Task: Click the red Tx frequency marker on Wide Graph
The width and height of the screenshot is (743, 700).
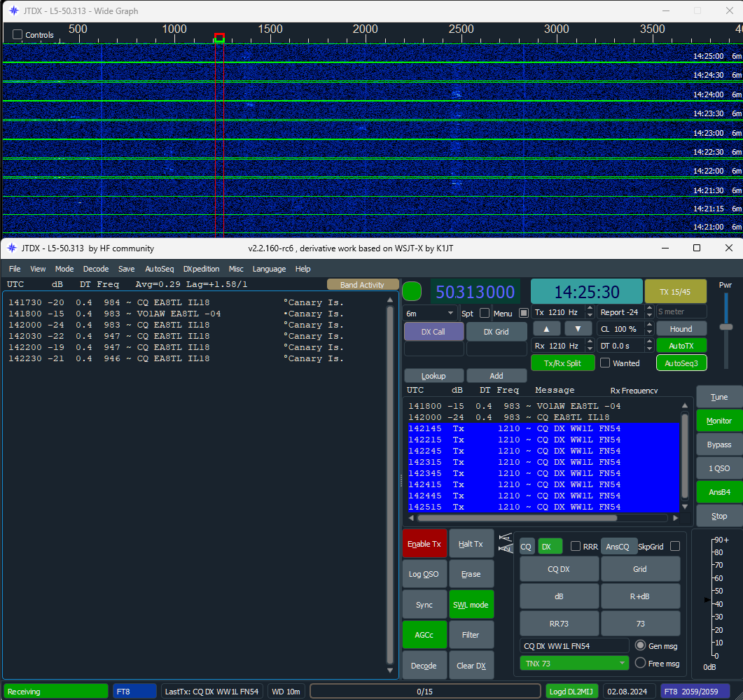Action: (x=219, y=37)
